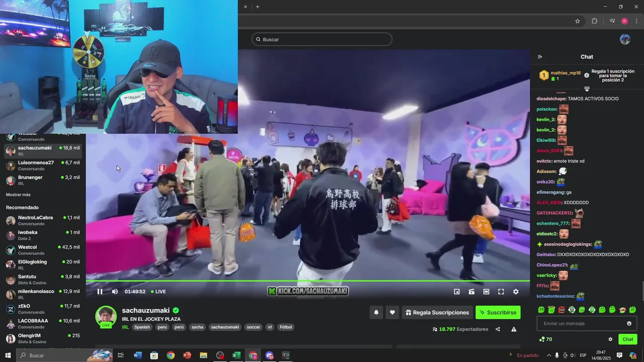Open Windows Start menu
The image size is (644, 362).
[x=8, y=355]
